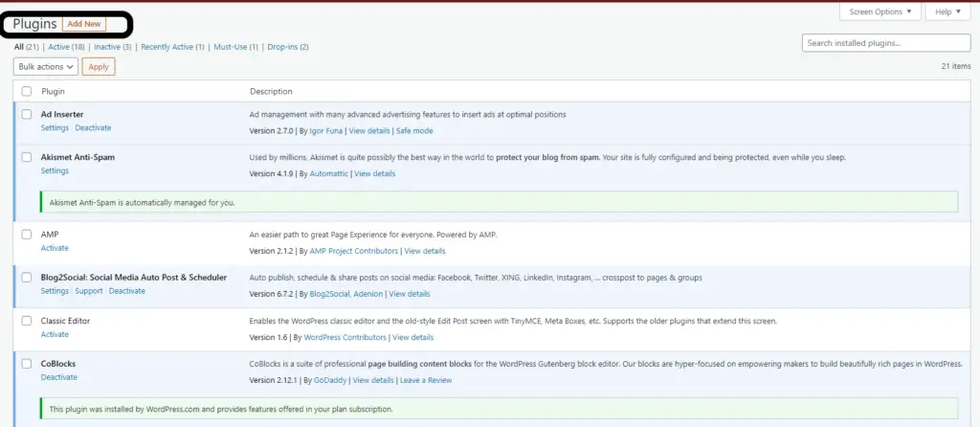Click Version 6.7.2 text
This screenshot has width=980, height=427.
click(271, 294)
